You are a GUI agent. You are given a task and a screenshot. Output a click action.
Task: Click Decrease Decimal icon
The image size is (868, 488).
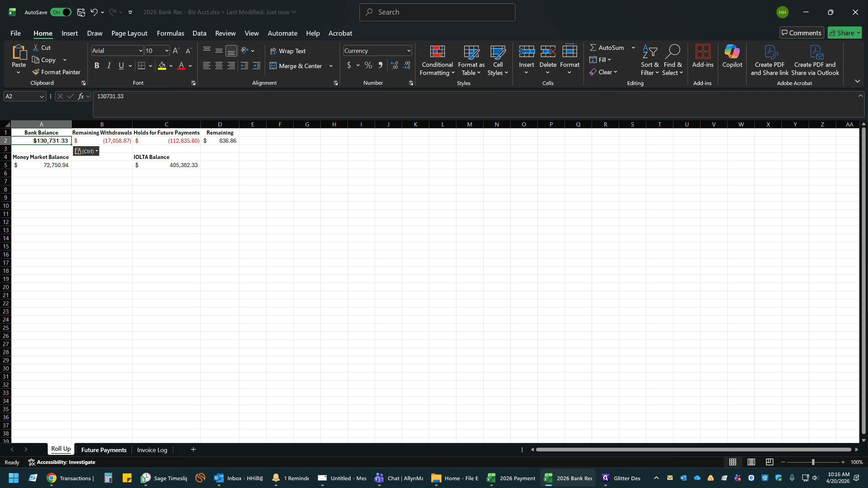pos(407,65)
